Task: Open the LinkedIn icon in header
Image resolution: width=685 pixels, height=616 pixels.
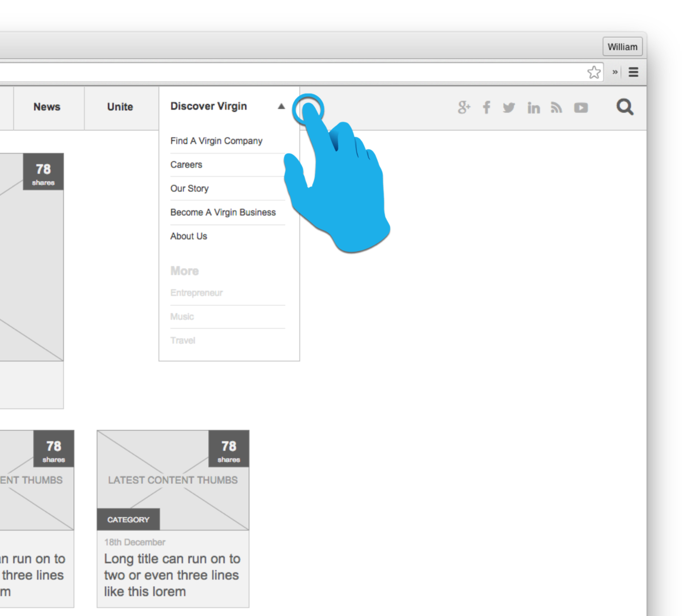Action: 534,108
